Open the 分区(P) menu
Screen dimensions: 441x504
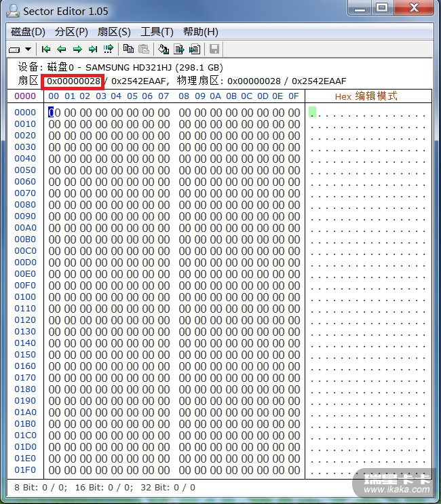point(71,32)
